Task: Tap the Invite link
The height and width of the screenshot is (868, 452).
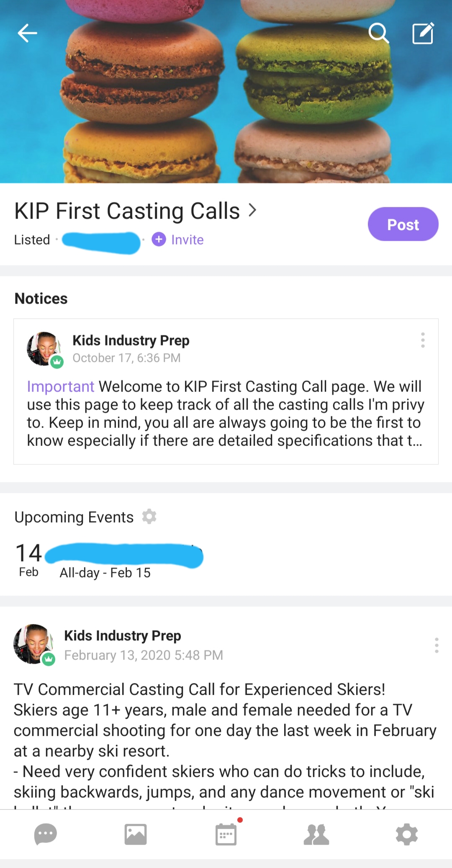Action: tap(187, 240)
